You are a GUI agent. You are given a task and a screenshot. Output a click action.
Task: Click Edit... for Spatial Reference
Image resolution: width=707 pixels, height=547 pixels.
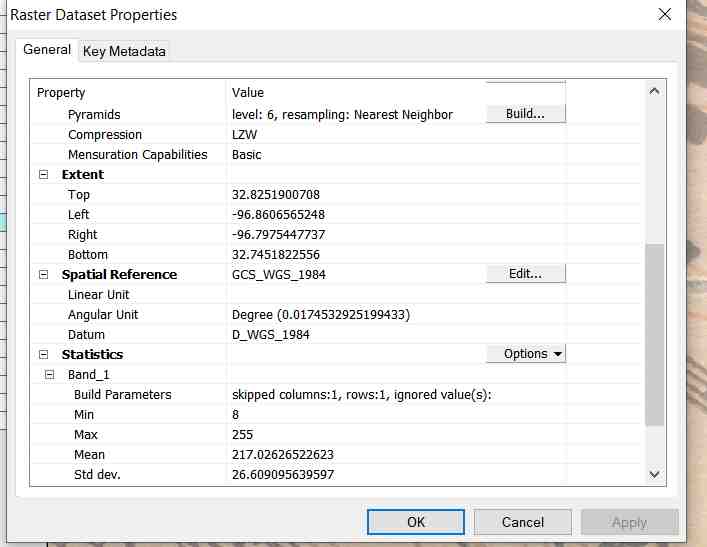[x=525, y=274]
